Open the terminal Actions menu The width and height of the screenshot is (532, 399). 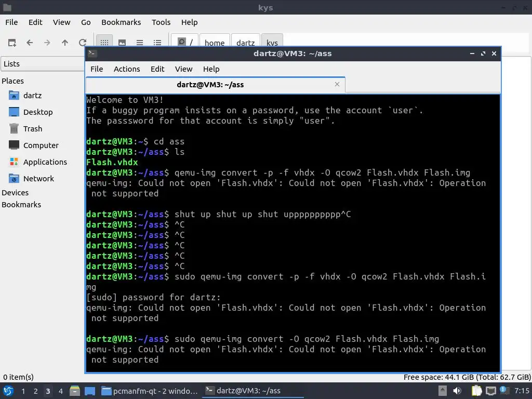tap(127, 69)
